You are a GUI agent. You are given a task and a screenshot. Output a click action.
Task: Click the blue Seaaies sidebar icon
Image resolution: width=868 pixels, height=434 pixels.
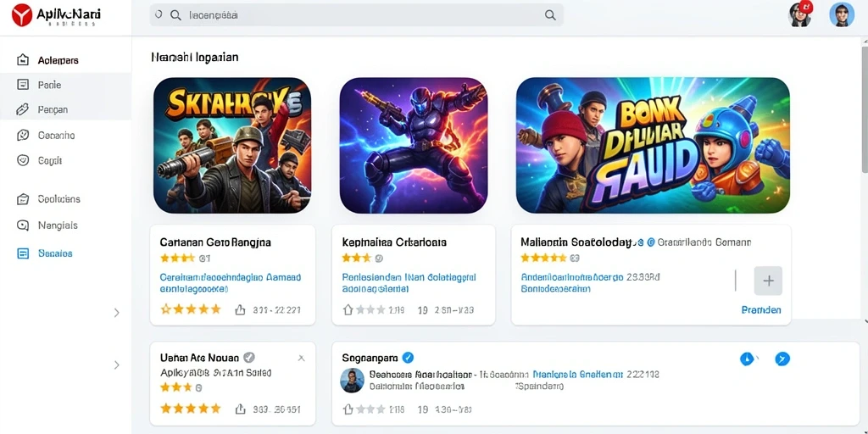tap(23, 253)
